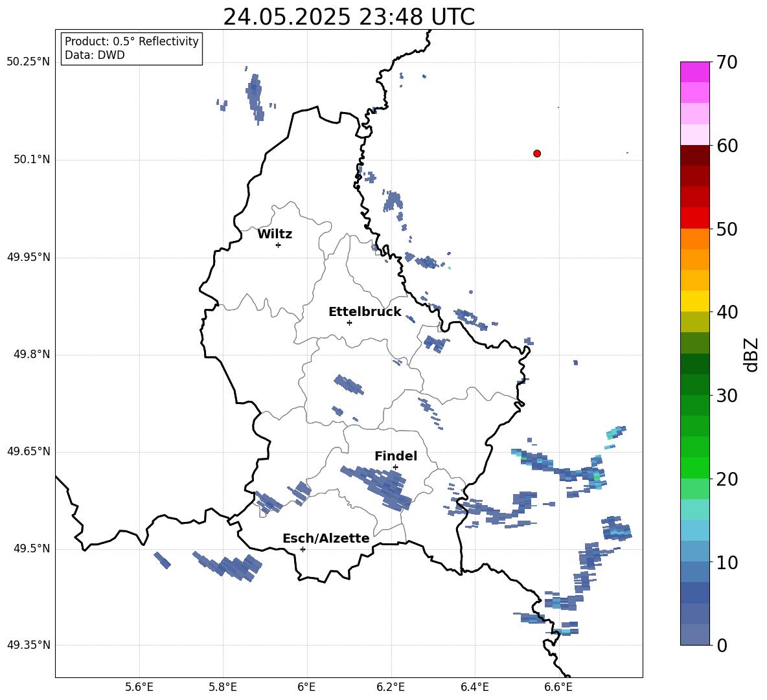The image size is (767, 700).
Task: Click the 49.35°N latitude label
Action: [29, 645]
